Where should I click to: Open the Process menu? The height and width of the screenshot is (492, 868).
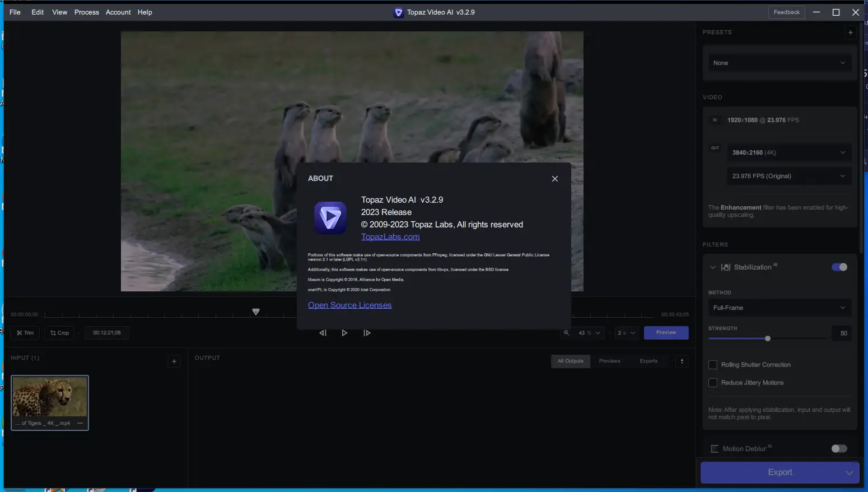87,12
